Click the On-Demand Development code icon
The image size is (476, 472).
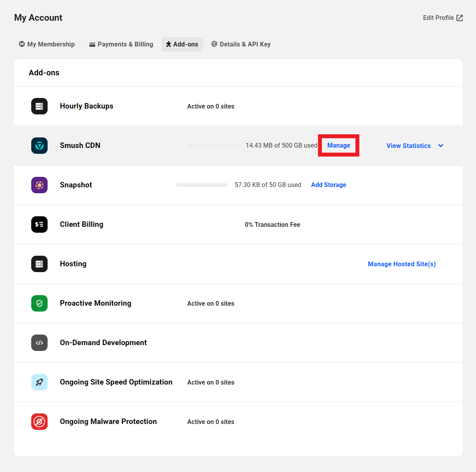(39, 343)
